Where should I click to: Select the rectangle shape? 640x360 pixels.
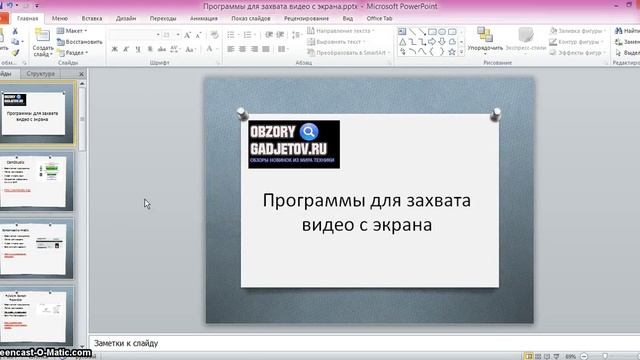point(432,31)
